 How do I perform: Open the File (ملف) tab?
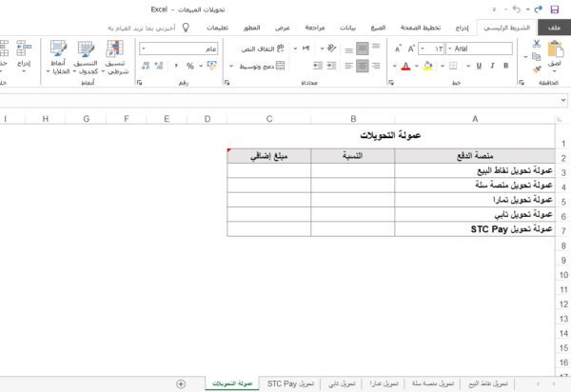pyautogui.click(x=554, y=28)
